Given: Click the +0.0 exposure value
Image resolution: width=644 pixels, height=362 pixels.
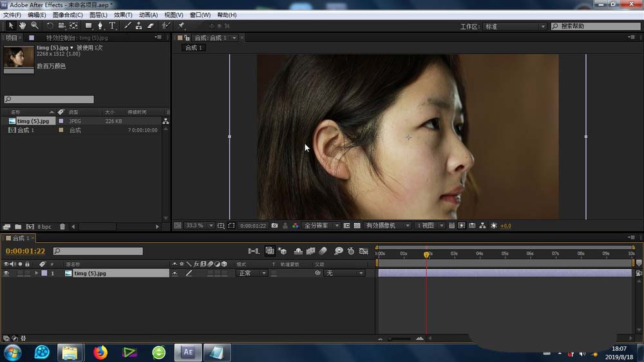Looking at the screenshot, I should (x=506, y=225).
